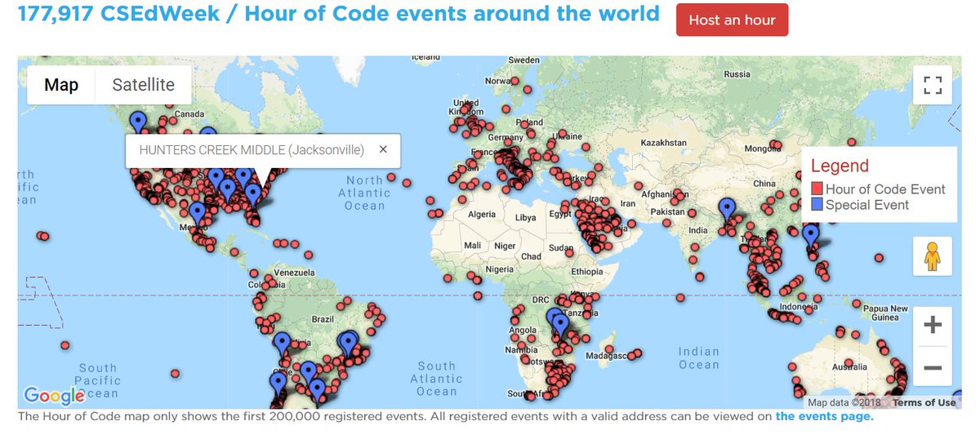Click the page heading about CSEdWeek events
Image resolution: width=980 pixels, height=439 pixels.
coord(339,14)
